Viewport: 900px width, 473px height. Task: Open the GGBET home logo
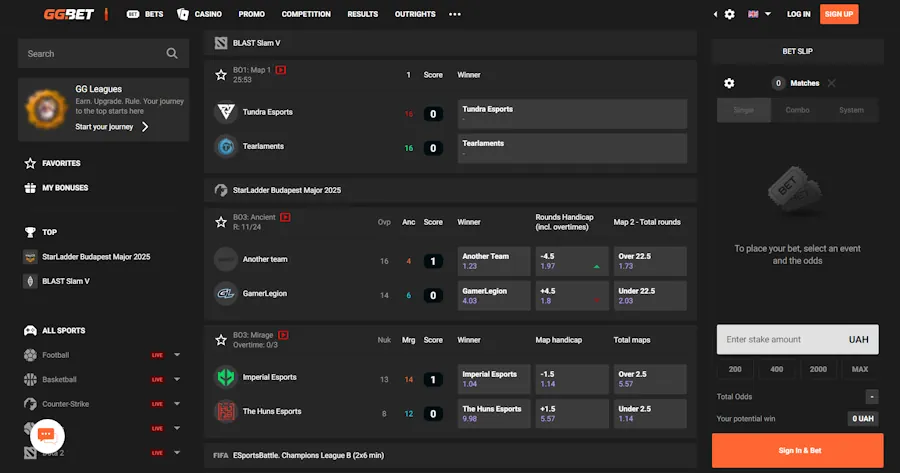click(x=69, y=14)
